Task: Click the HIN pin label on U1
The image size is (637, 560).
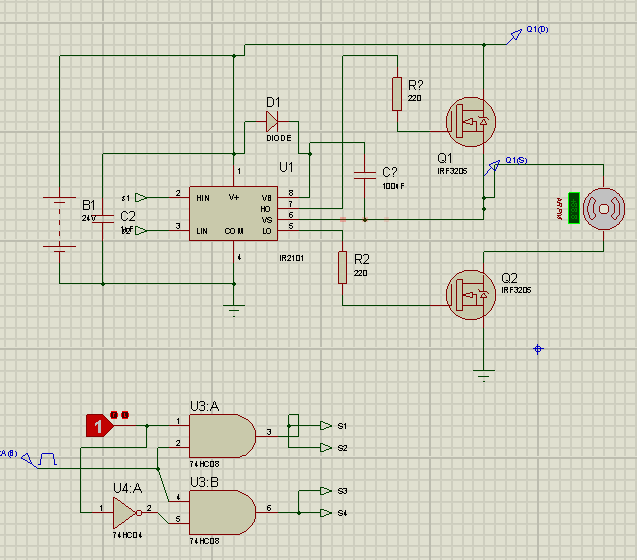Action: [203, 198]
